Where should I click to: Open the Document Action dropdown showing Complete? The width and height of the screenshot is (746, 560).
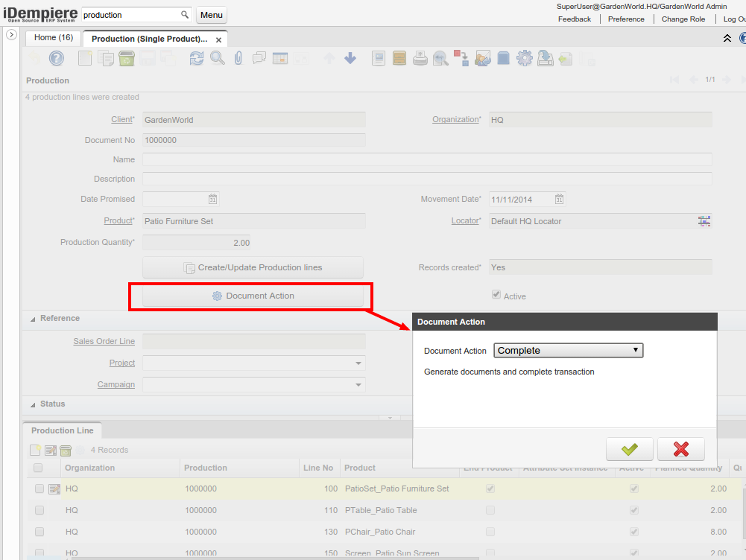coord(568,351)
